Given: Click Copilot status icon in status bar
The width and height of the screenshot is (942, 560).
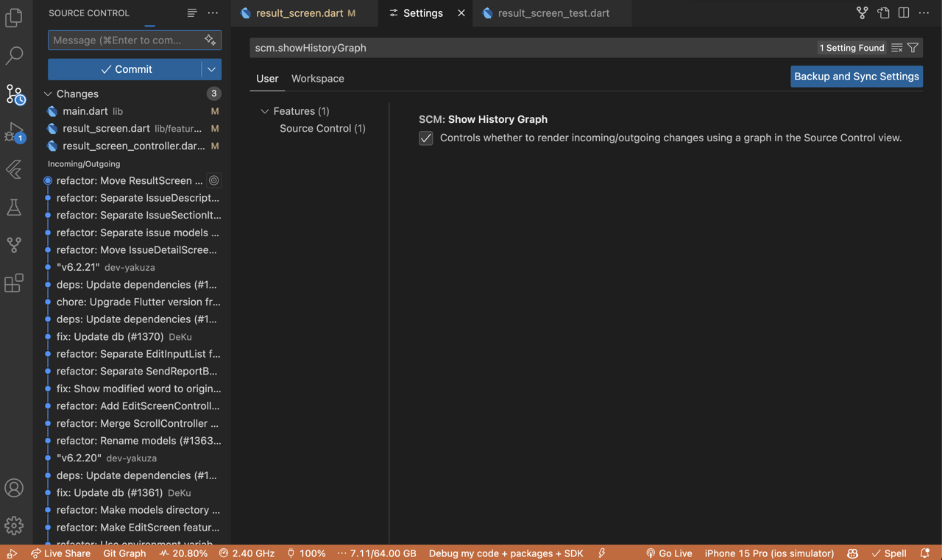Looking at the screenshot, I should 853,553.
